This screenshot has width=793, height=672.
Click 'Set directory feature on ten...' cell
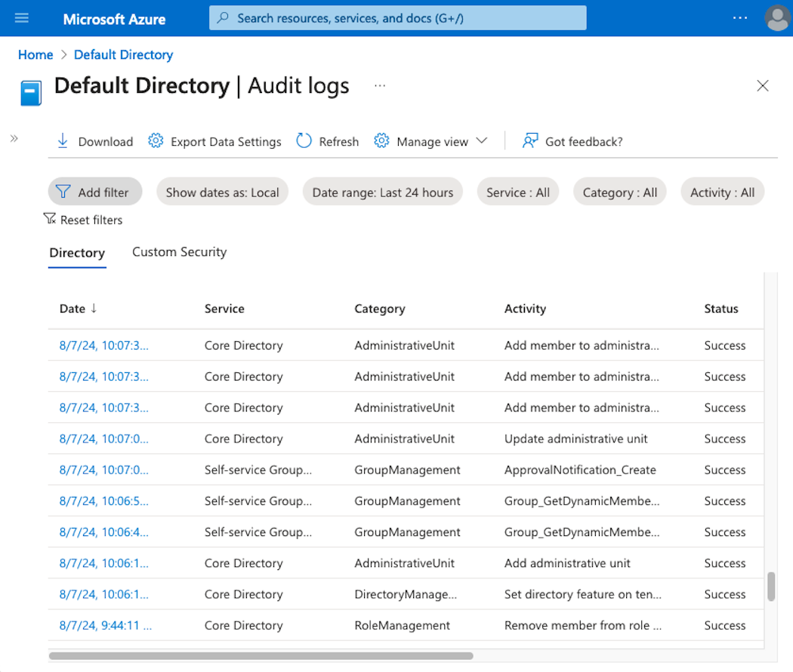(x=582, y=595)
